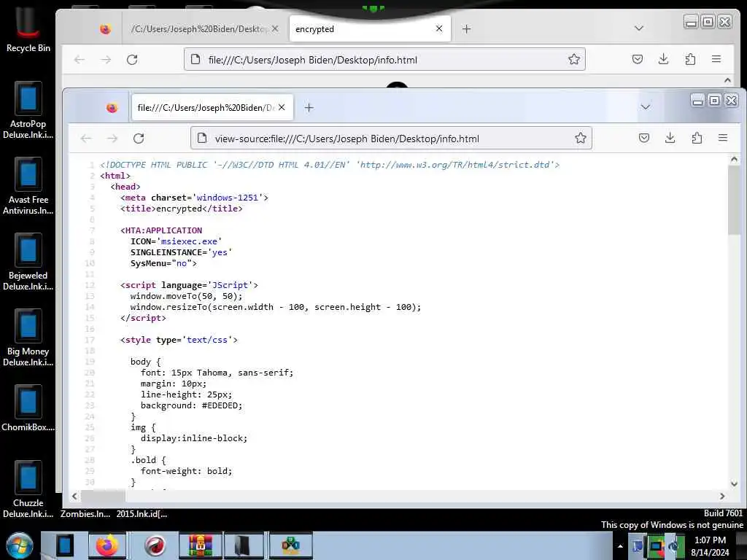The width and height of the screenshot is (747, 560).
Task: List all tabs in the background window
Action: click(639, 28)
